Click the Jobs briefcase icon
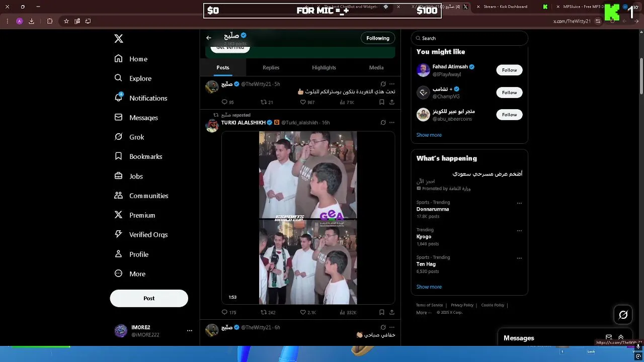The height and width of the screenshot is (362, 644). 118,176
